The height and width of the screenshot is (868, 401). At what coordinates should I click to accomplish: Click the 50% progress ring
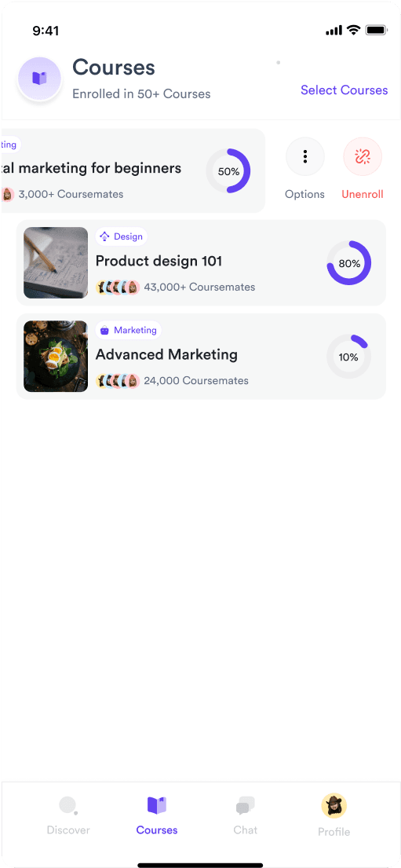click(228, 171)
